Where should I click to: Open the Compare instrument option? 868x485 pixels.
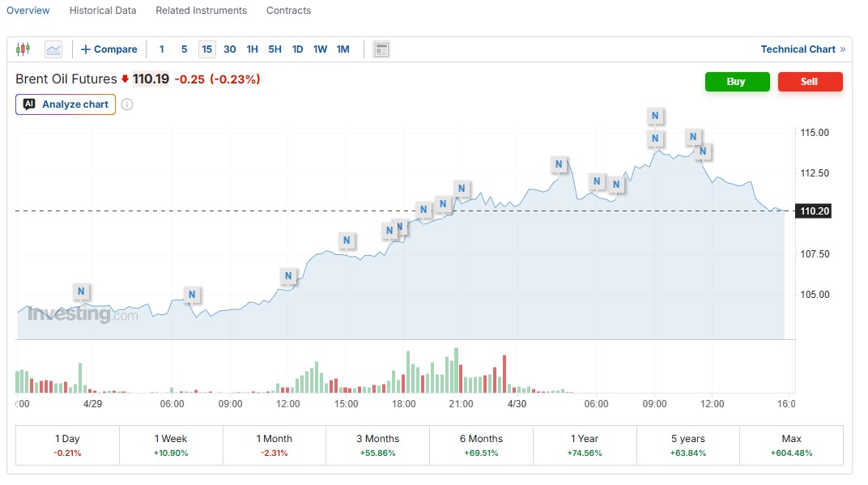click(x=109, y=49)
